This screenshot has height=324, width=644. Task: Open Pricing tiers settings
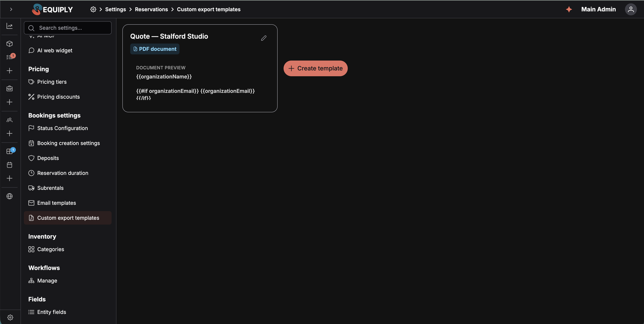coord(68,82)
